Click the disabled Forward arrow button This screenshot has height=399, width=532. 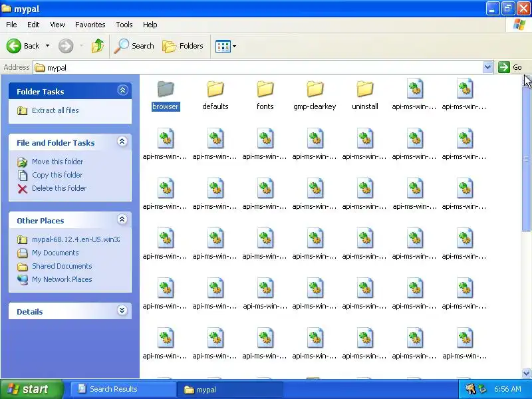click(x=66, y=46)
